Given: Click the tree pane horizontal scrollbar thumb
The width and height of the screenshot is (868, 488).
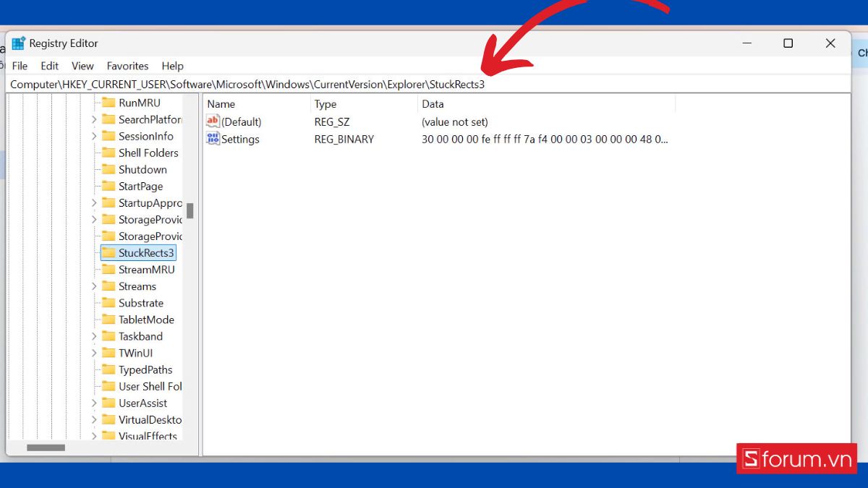Looking at the screenshot, I should (46, 448).
